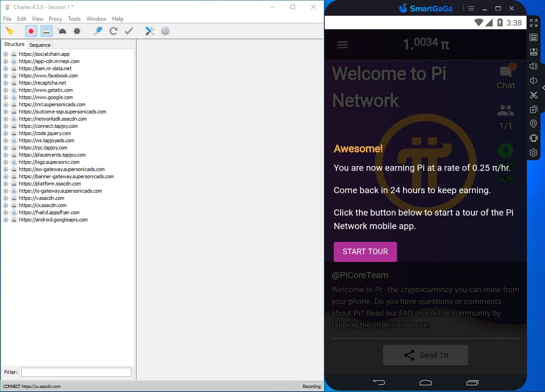Open the SmartGaGa title bar hamburger menu

[x=471, y=8]
